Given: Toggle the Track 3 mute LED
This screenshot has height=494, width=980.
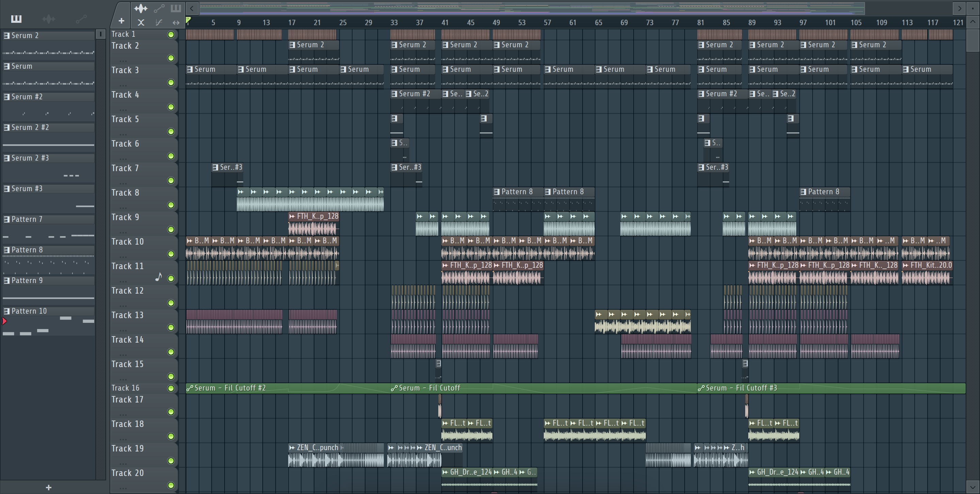Looking at the screenshot, I should coord(171,83).
